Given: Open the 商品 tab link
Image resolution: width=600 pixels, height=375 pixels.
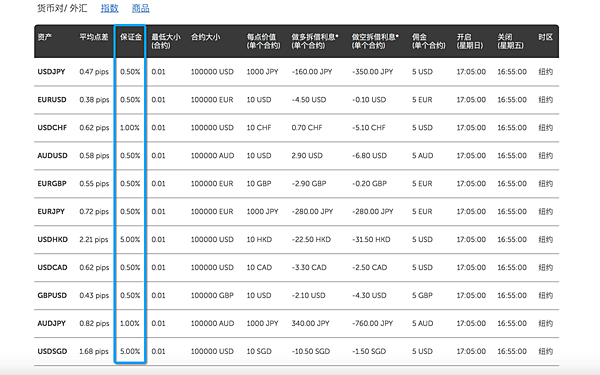Looking at the screenshot, I should click(140, 8).
